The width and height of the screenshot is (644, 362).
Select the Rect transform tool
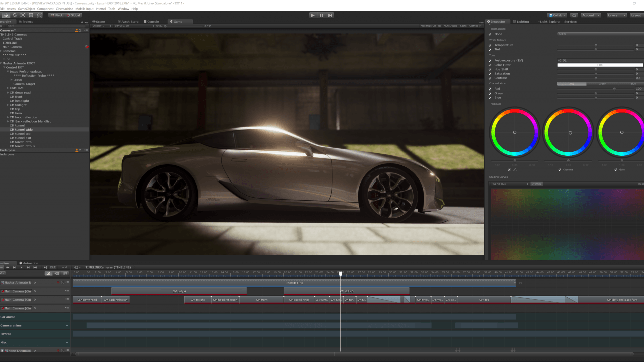click(31, 15)
